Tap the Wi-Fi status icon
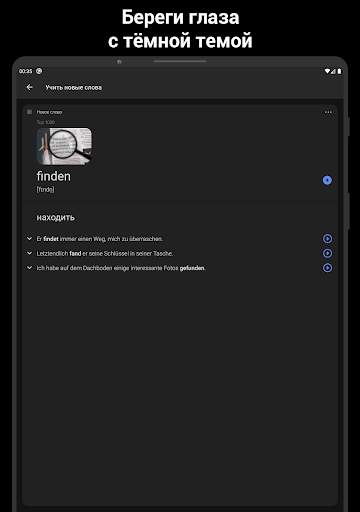The height and width of the screenshot is (512, 360). pyautogui.click(x=327, y=71)
